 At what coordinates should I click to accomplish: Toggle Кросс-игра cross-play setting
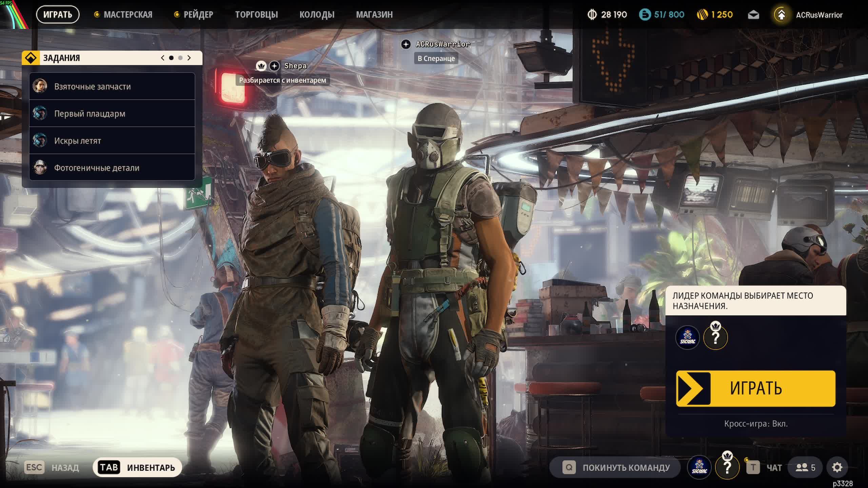click(x=756, y=424)
